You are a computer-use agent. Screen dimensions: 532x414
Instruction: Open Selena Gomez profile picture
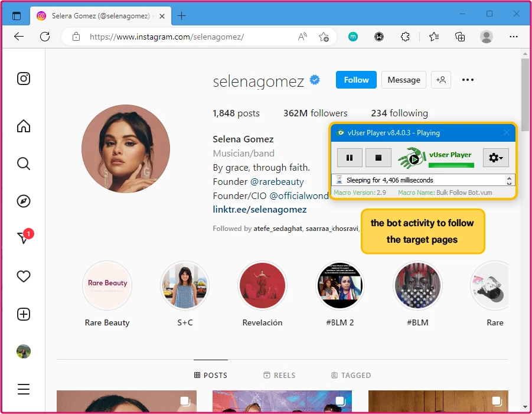[x=126, y=149]
